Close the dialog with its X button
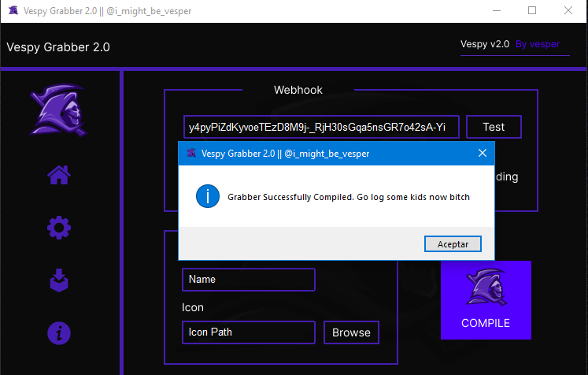Screen dimensions: 588x375 point(483,153)
